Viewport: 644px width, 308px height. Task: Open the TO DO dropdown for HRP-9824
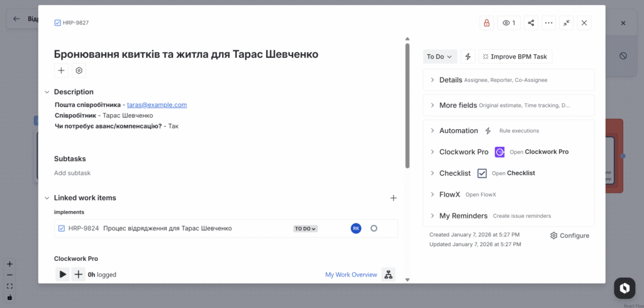coord(305,229)
